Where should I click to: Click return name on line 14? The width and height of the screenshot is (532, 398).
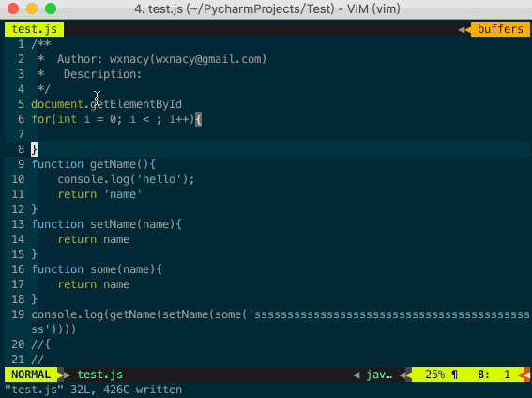[93, 239]
